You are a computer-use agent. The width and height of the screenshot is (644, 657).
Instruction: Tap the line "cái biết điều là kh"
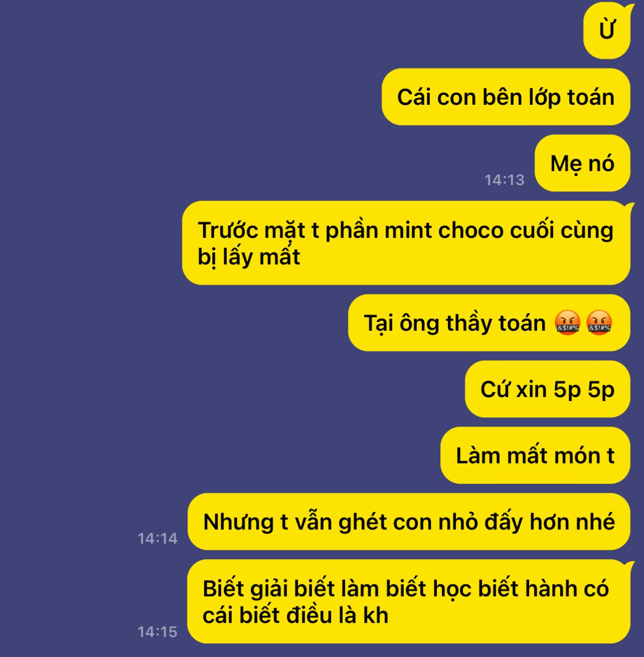point(296,615)
